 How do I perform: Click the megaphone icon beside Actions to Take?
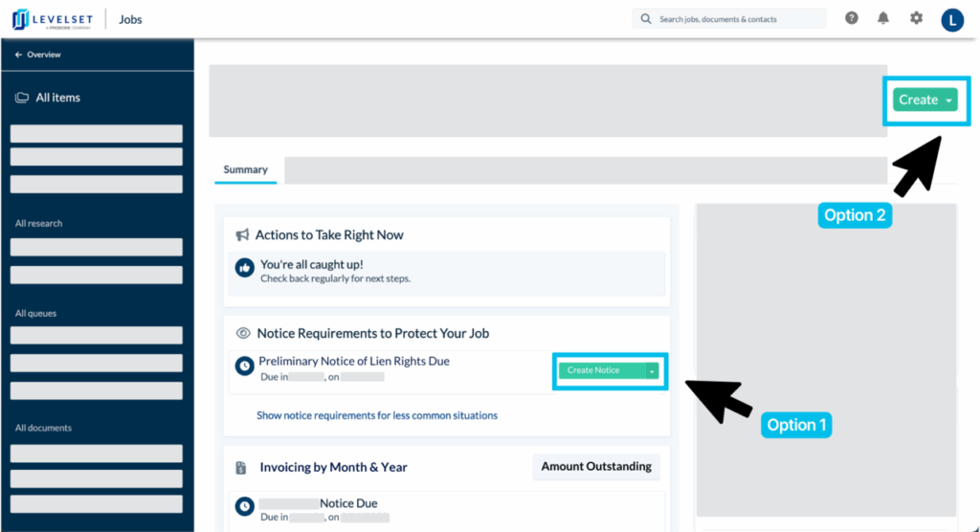pos(243,235)
